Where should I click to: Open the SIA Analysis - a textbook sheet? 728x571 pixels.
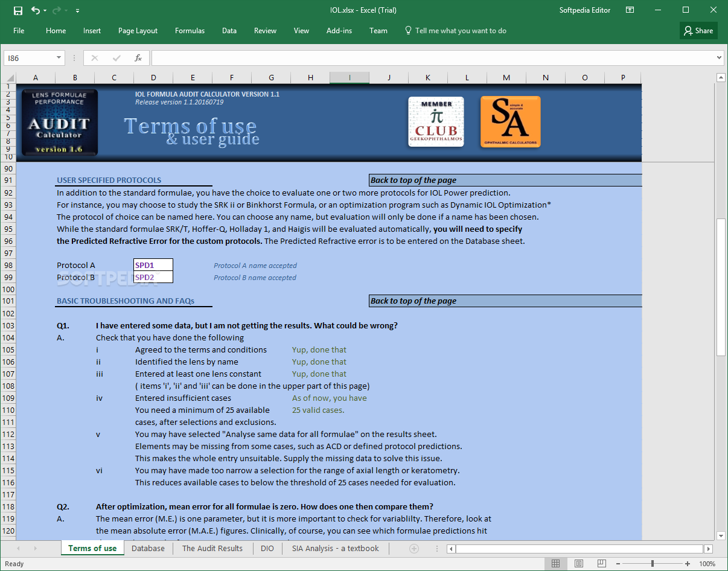click(x=336, y=548)
